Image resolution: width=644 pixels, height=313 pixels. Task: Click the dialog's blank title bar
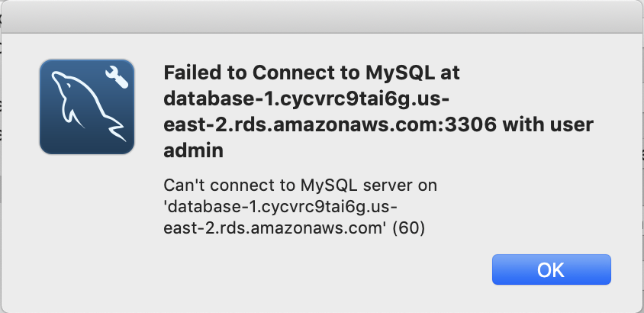(322, 17)
